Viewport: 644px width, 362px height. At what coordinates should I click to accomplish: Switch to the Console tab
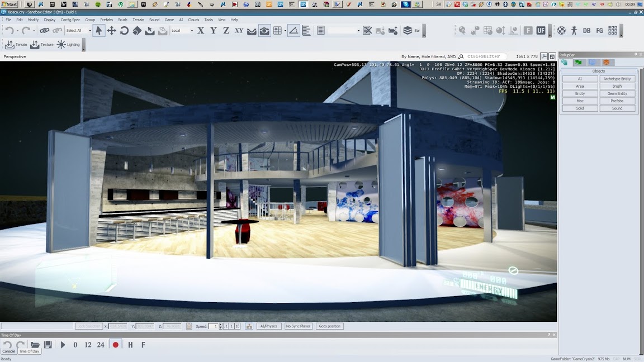pos(9,351)
